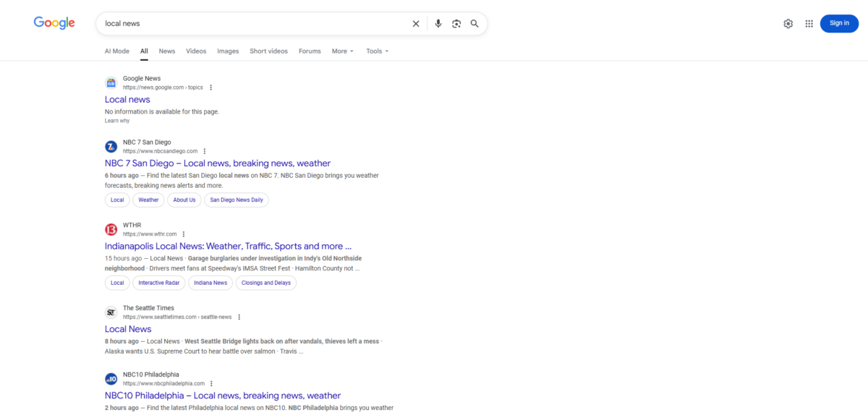Select the AI Mode tab
The height and width of the screenshot is (415, 868).
pyautogui.click(x=116, y=51)
